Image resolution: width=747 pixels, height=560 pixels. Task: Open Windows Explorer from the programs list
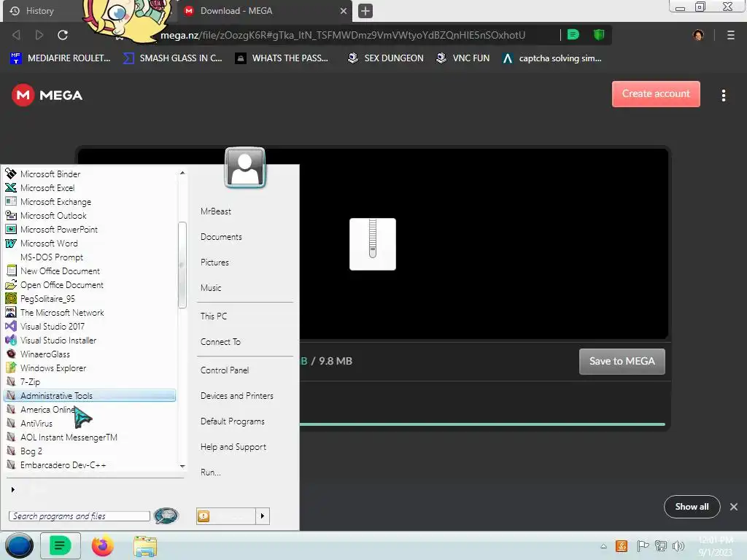click(x=53, y=368)
